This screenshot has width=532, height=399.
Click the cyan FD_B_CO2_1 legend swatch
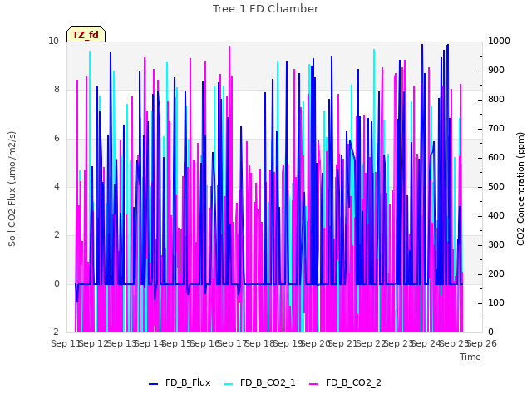click(x=229, y=384)
